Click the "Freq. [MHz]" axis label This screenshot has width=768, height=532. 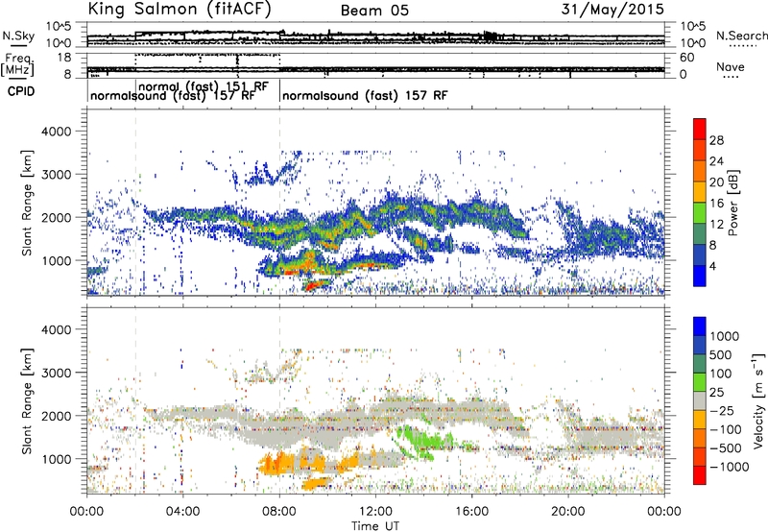coord(17,65)
